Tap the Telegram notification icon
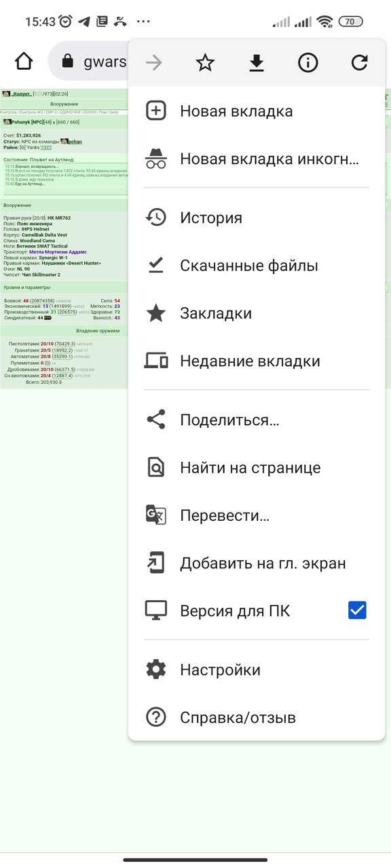 coord(84,22)
